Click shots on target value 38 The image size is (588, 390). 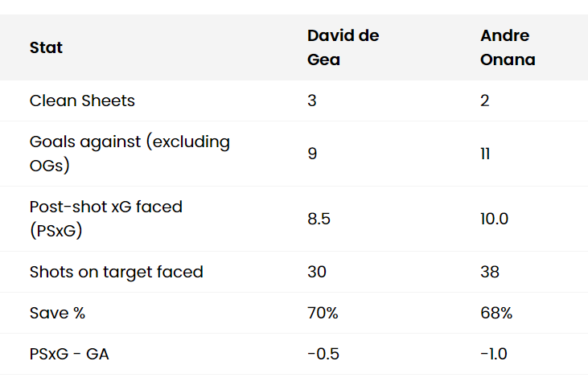490,272
